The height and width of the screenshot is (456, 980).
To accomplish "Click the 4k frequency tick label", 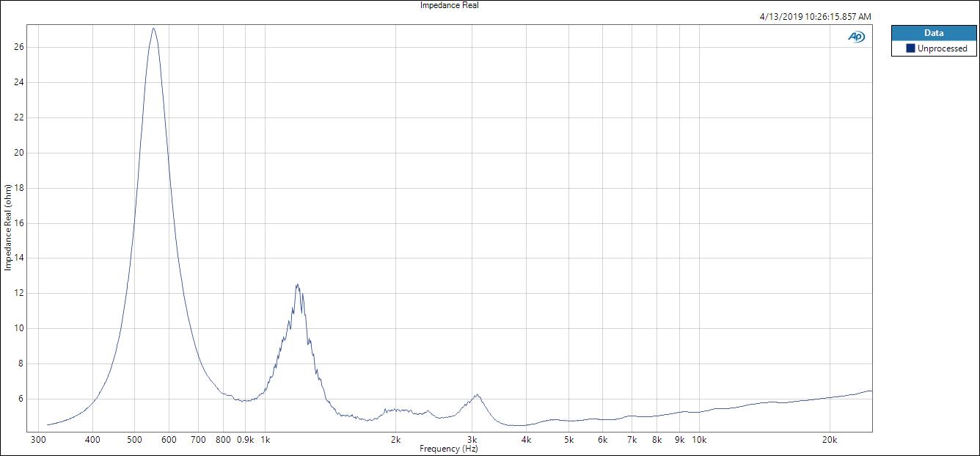I will click(526, 440).
